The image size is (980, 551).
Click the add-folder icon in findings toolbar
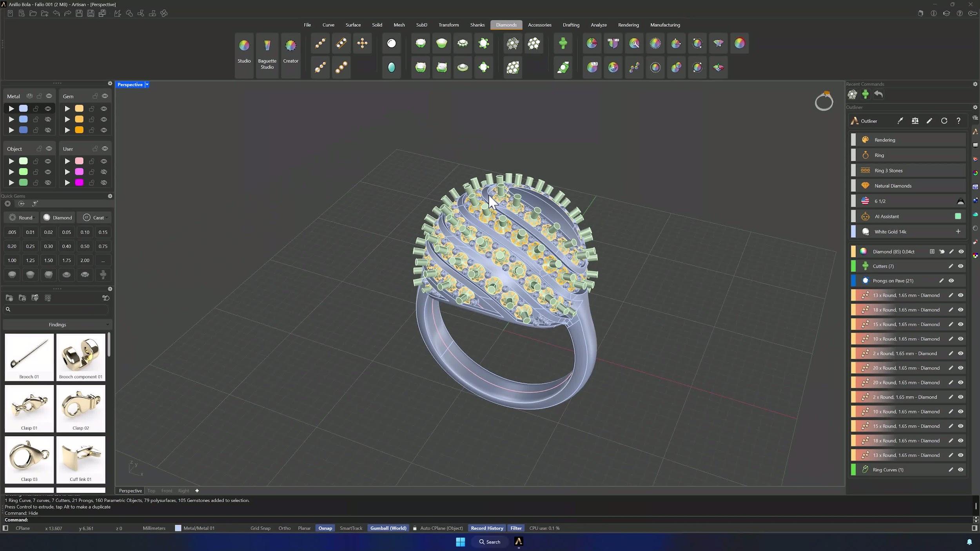(9, 298)
